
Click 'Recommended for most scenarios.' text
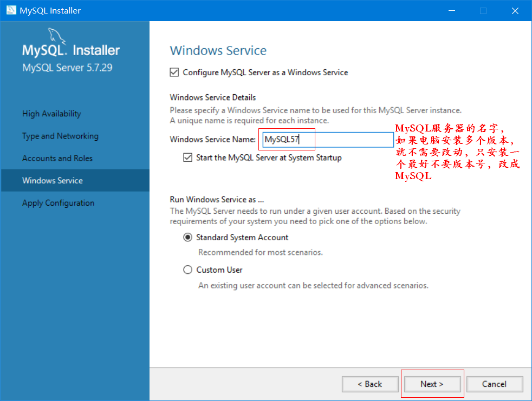[x=261, y=252]
